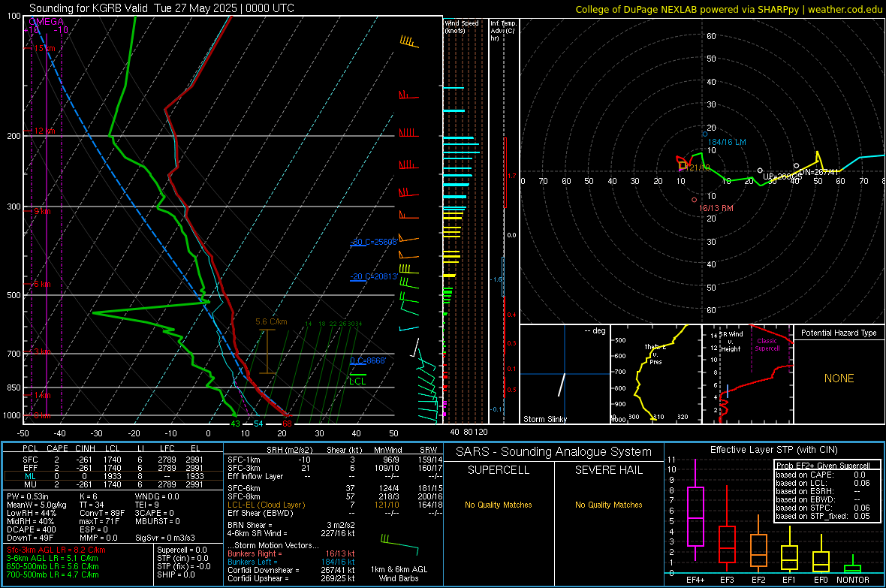Click the Potential Hazard Type heading
This screenshot has height=588, width=886.
(839, 333)
